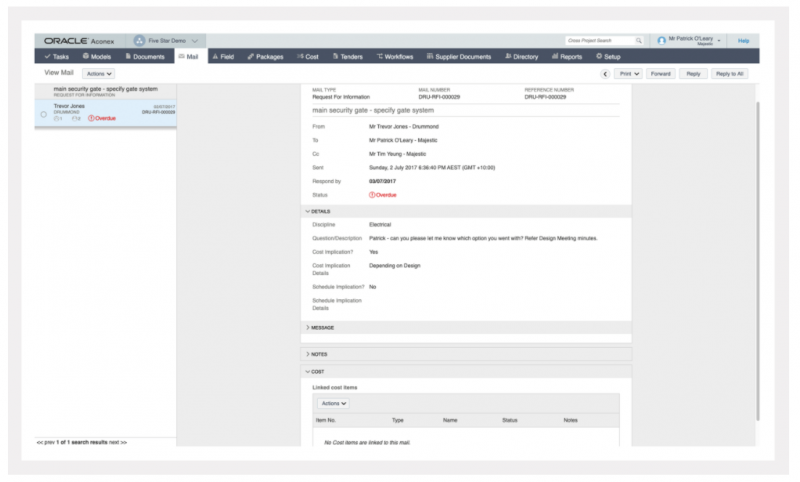Open the Packages menu
The image size is (800, 482).
point(265,57)
